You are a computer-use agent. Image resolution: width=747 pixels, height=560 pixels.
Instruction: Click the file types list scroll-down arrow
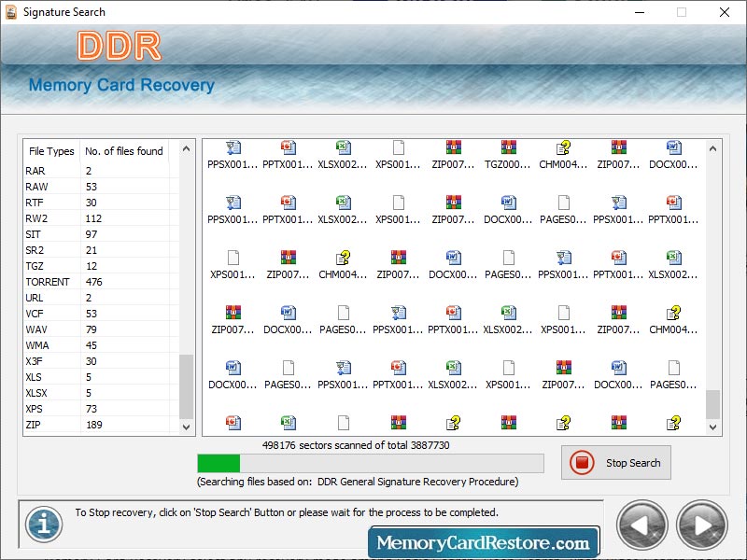click(x=186, y=427)
